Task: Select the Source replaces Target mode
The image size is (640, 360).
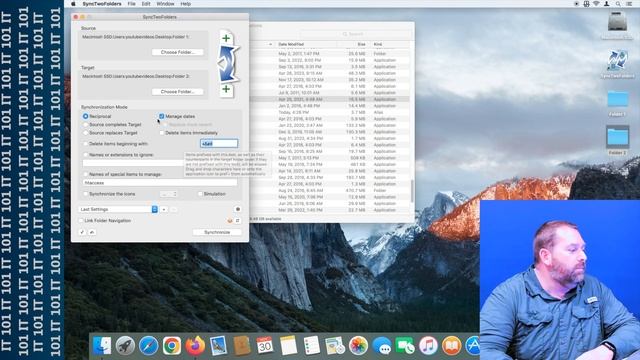Action: point(85,133)
